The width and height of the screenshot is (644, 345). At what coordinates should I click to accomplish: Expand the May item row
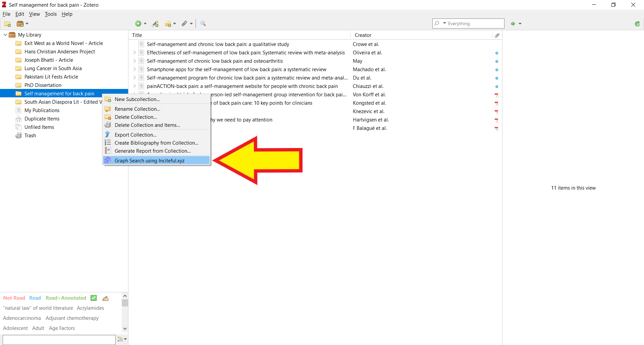[135, 61]
